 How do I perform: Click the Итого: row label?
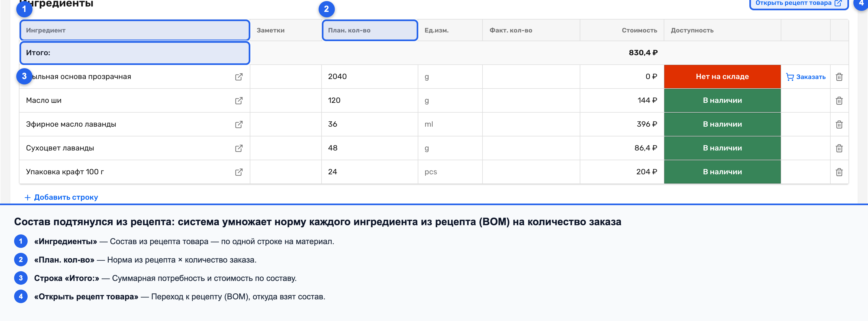click(38, 53)
